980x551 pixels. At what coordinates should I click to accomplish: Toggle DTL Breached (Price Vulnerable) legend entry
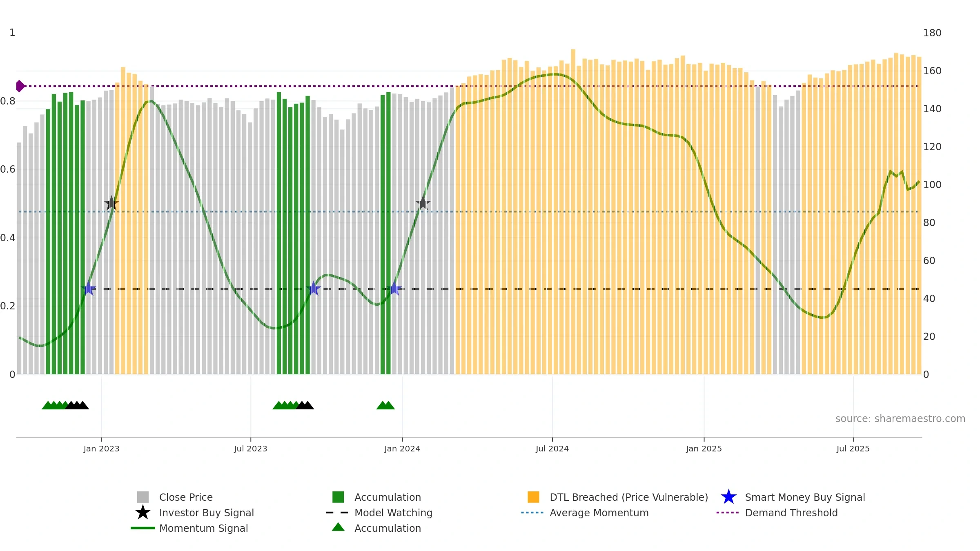pyautogui.click(x=628, y=497)
